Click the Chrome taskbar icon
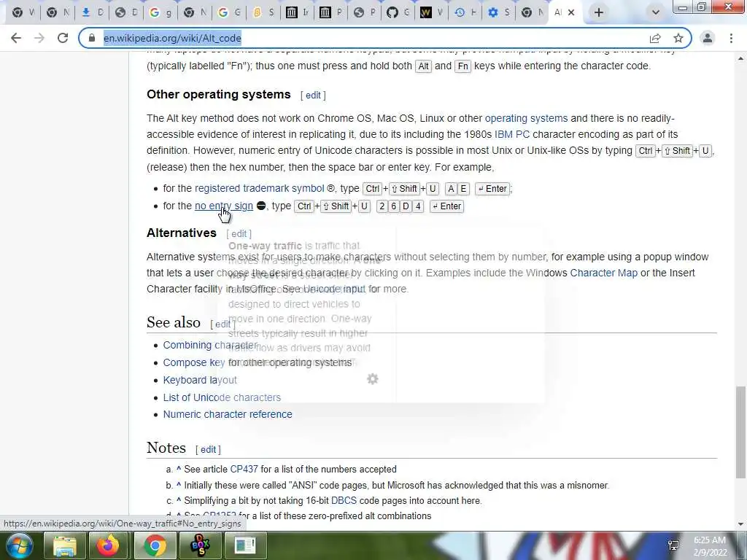 tap(155, 545)
